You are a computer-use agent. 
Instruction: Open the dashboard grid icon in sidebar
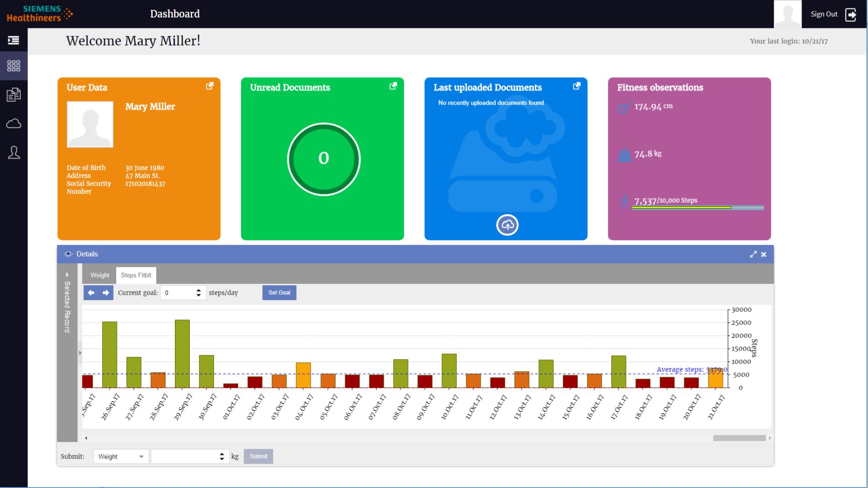(13, 66)
